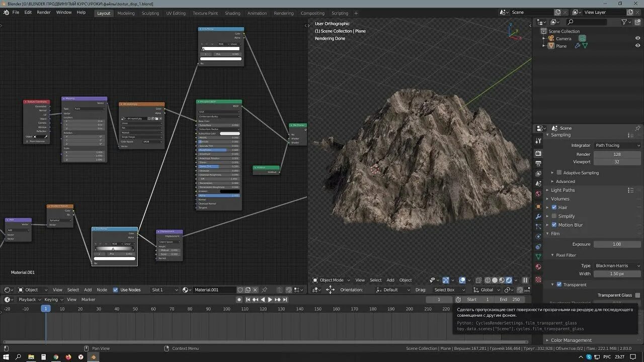Screen dimensions: 644x362
Task: Open the Keying menu in timeline
Action: tap(51, 300)
